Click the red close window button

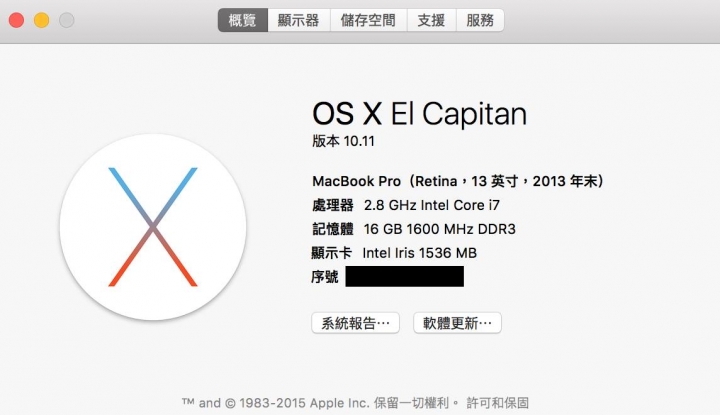coord(17,20)
